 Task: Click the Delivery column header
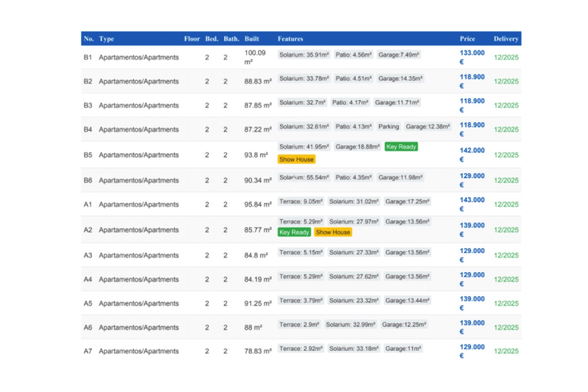coord(506,39)
